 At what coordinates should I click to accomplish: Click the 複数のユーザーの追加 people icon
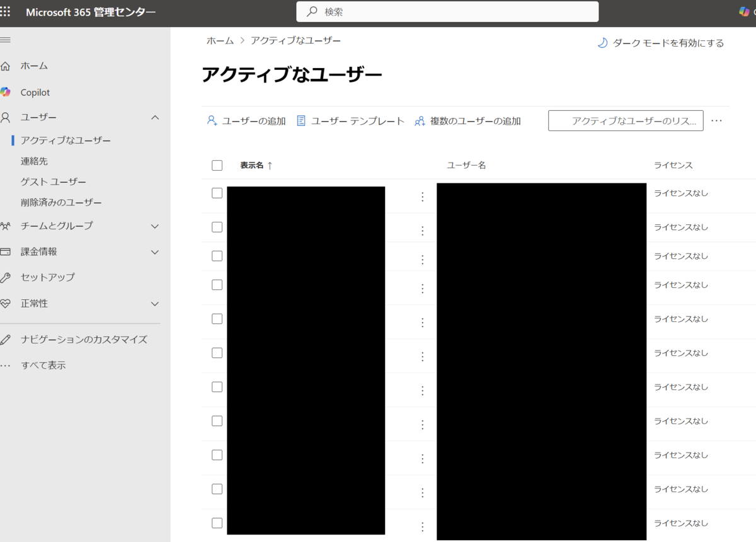420,121
